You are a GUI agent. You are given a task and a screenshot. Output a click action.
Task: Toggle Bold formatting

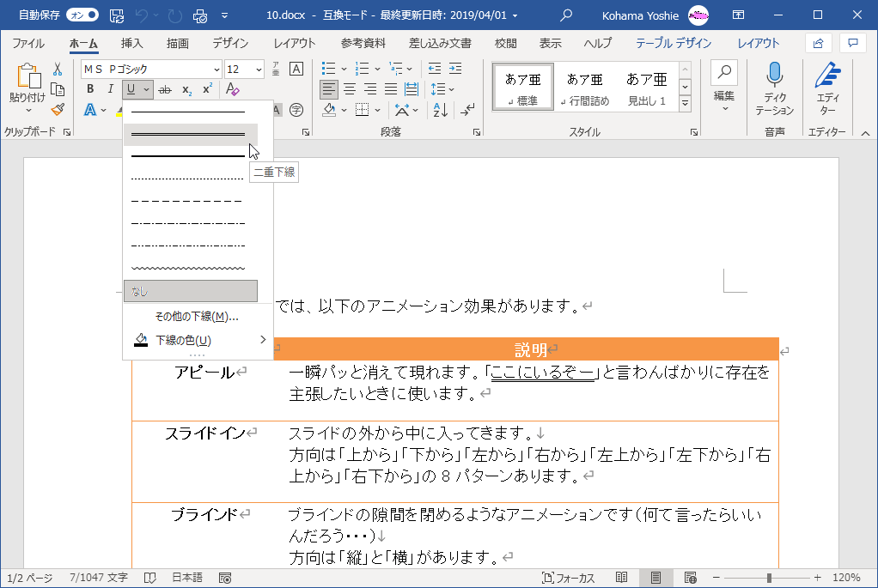[90, 89]
